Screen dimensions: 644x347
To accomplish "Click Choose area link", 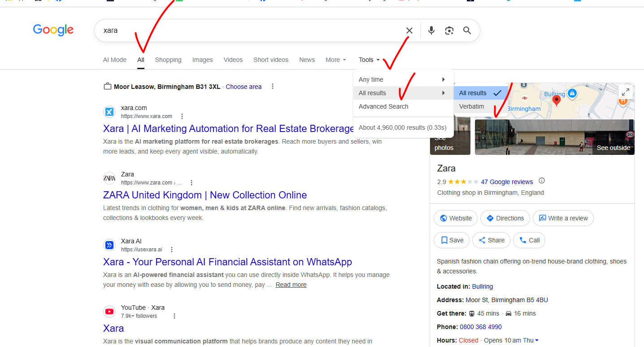I will [244, 87].
